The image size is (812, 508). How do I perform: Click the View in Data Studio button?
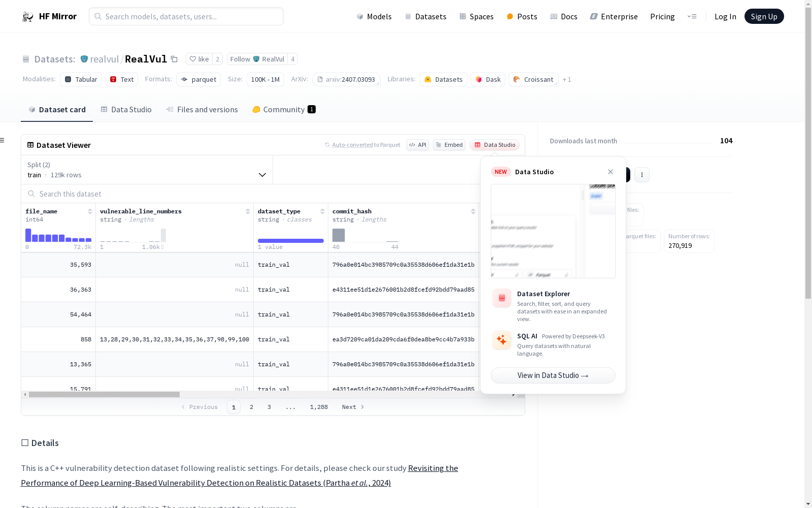(x=553, y=375)
